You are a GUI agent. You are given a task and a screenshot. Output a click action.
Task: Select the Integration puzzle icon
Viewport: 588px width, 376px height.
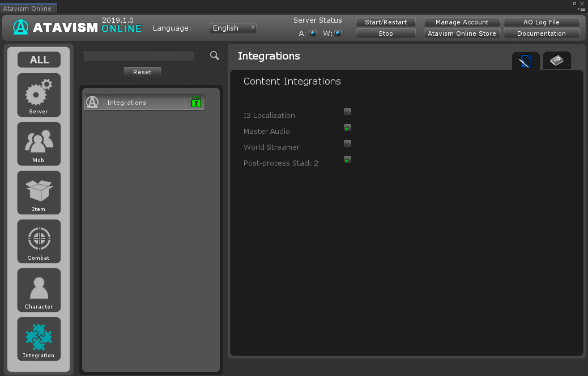point(39,339)
